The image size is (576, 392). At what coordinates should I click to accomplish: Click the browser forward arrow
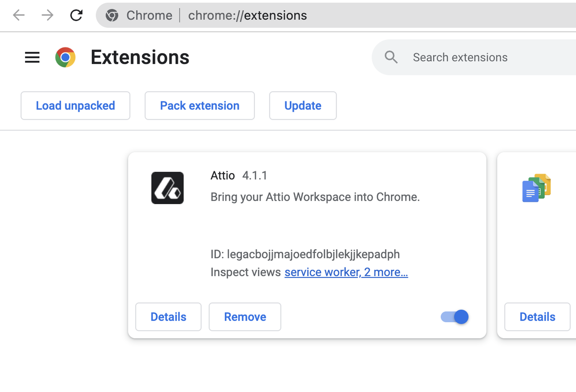(47, 15)
